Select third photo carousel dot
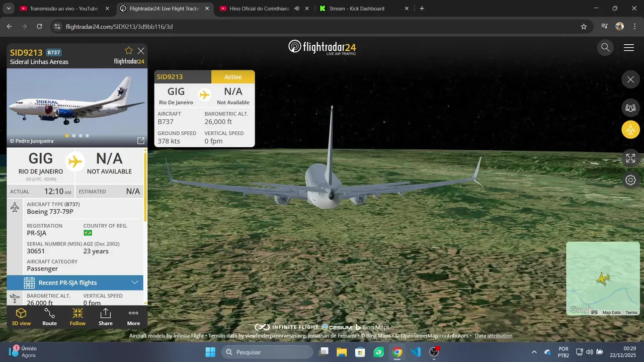Image resolution: width=644 pixels, height=362 pixels. (80, 136)
